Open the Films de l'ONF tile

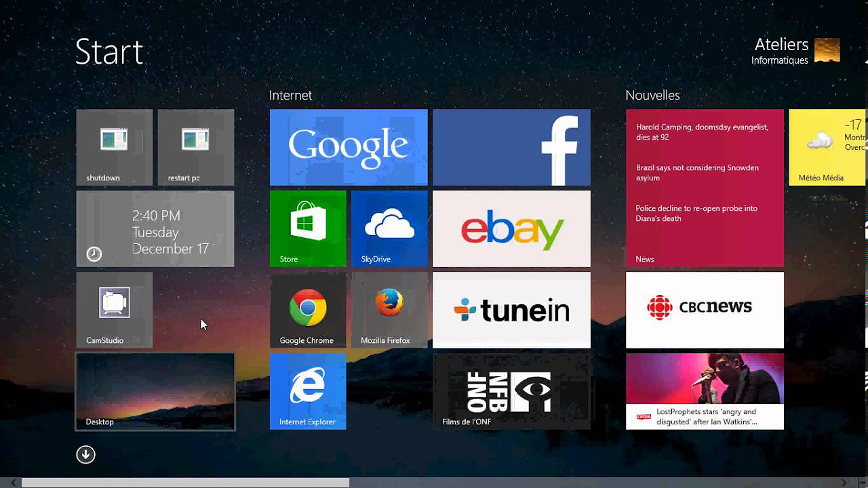pos(511,391)
